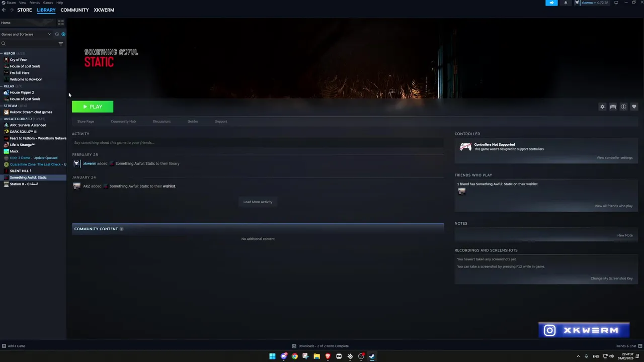This screenshot has width=644, height=362.
Task: Collapse the UNCATEGORIZED section
Action: coord(2,119)
